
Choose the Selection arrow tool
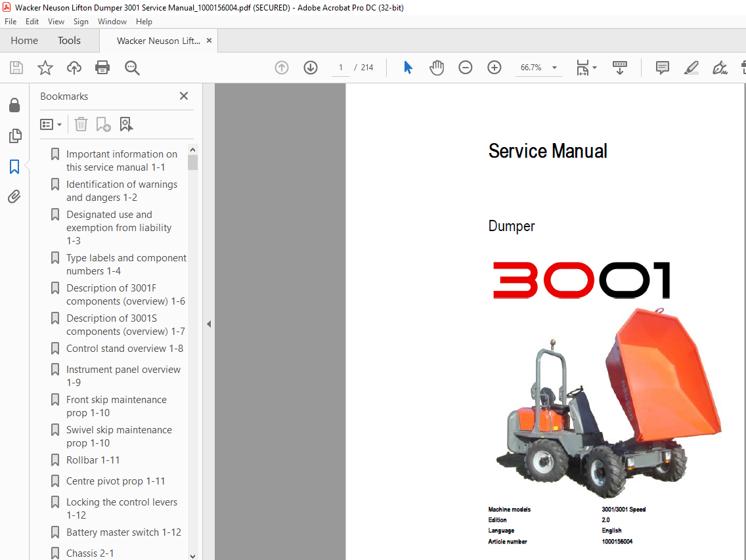[408, 68]
